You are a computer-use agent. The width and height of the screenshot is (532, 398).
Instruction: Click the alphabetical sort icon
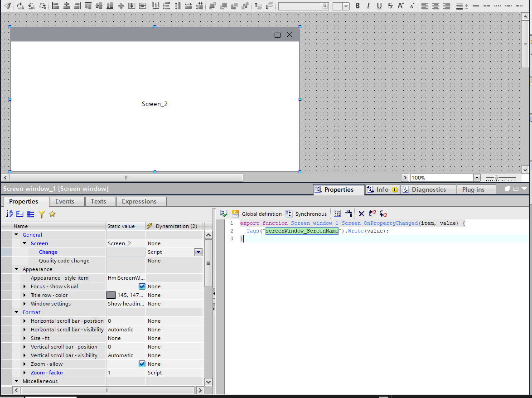click(10, 214)
